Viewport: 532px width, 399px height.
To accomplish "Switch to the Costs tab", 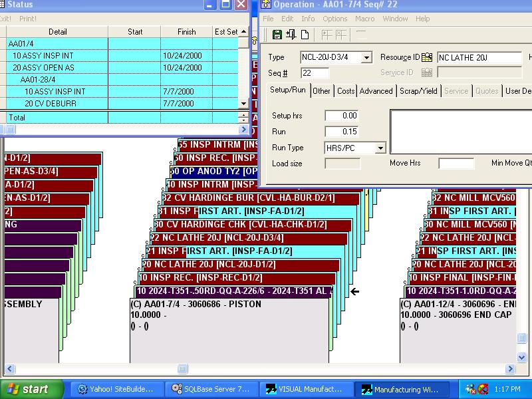I will coord(346,90).
